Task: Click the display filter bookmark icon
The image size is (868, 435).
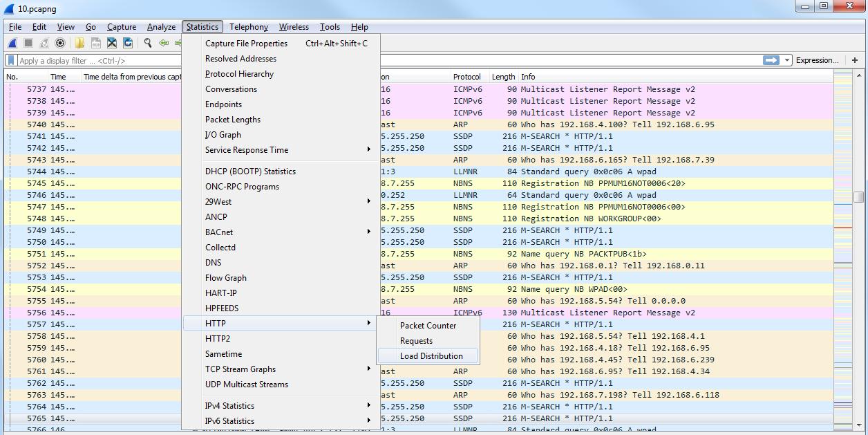Action: [x=12, y=61]
